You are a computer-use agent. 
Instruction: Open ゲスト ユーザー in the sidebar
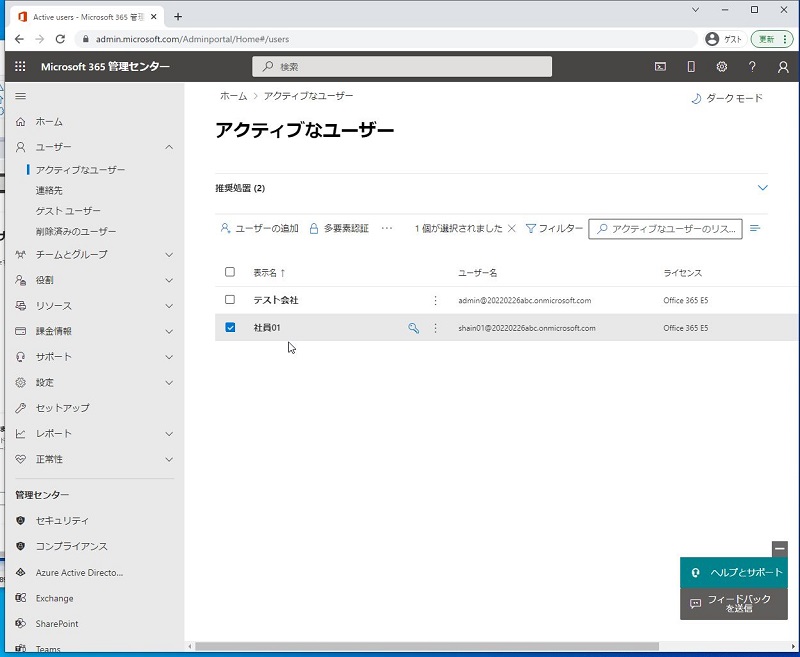68,211
